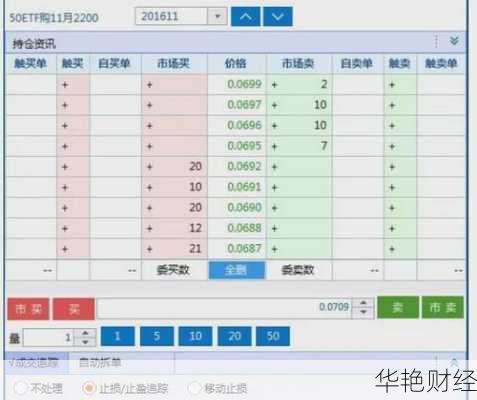Click the green 市卖 market sell button
Screen dimensions: 477x400
tap(443, 307)
